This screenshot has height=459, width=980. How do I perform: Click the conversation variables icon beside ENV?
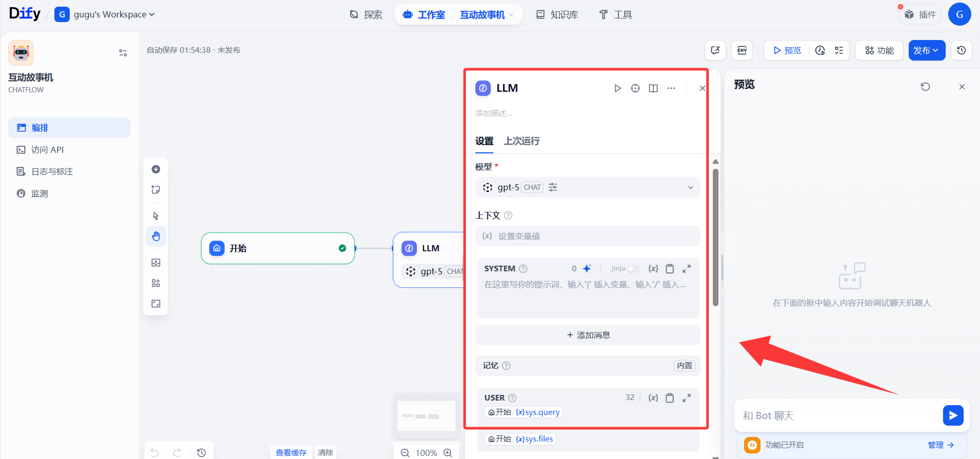pyautogui.click(x=715, y=50)
